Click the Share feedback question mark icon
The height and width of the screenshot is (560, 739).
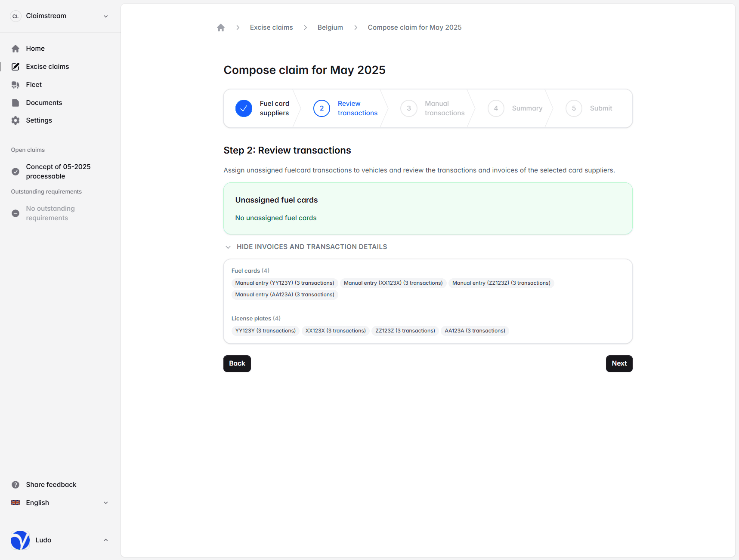point(15,485)
